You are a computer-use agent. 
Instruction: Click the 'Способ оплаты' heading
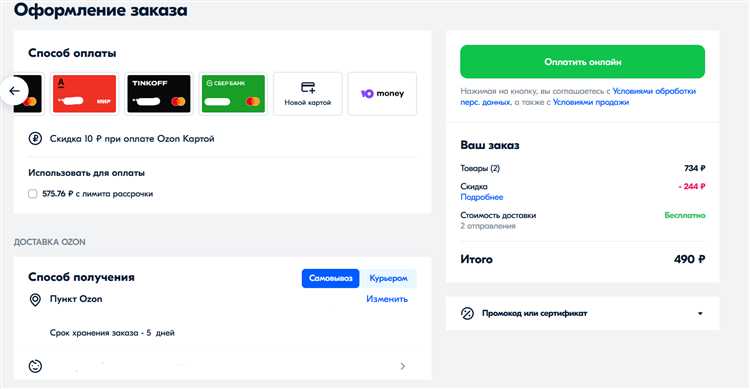72,53
